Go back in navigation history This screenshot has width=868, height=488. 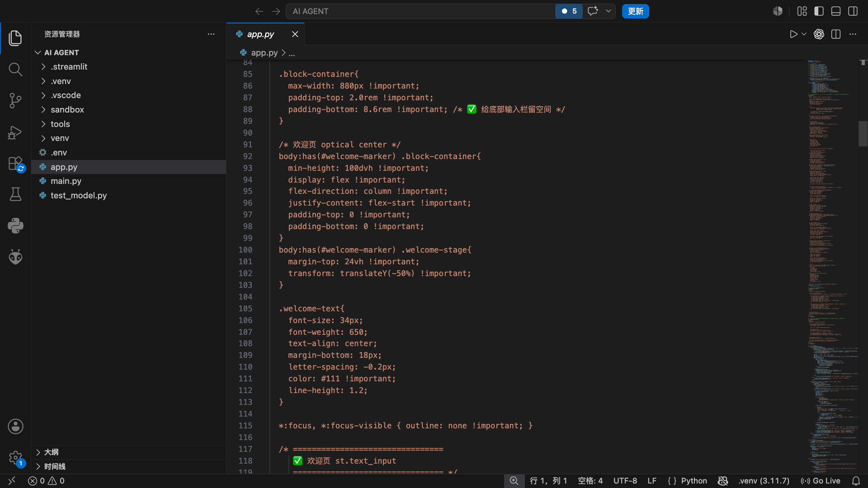pyautogui.click(x=259, y=11)
